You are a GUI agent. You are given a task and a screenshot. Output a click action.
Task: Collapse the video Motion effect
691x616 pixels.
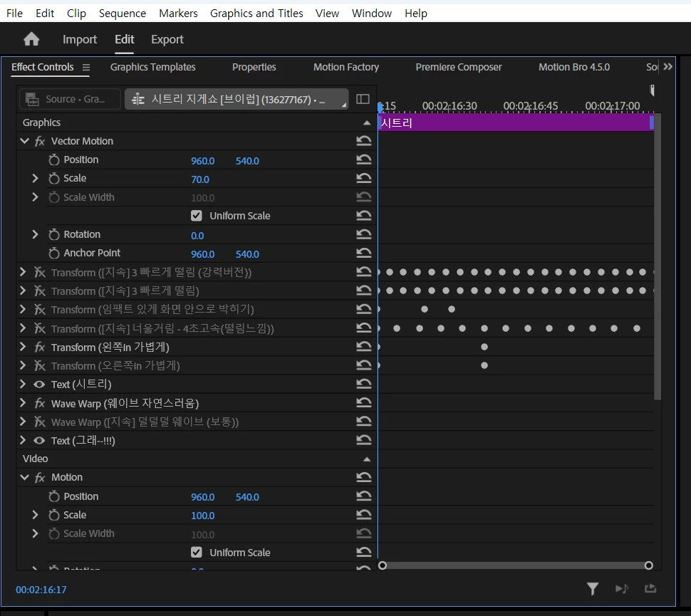click(25, 477)
